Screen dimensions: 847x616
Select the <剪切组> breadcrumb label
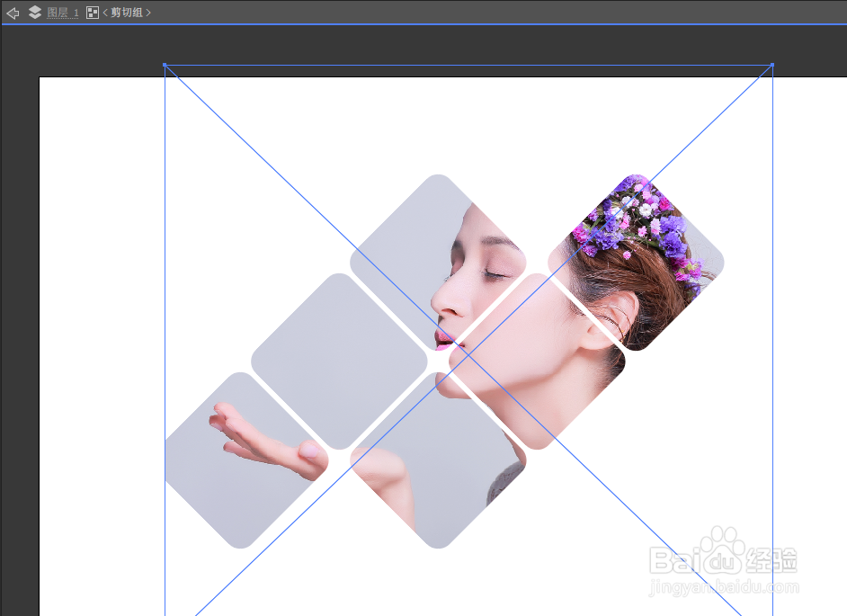point(127,13)
